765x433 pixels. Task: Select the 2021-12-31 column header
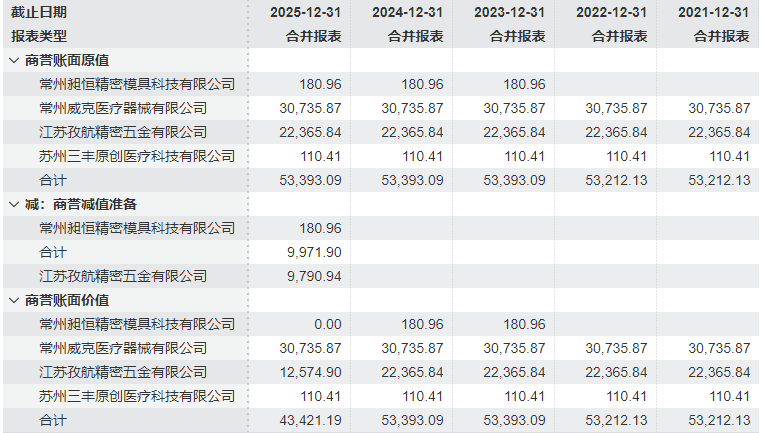click(713, 12)
